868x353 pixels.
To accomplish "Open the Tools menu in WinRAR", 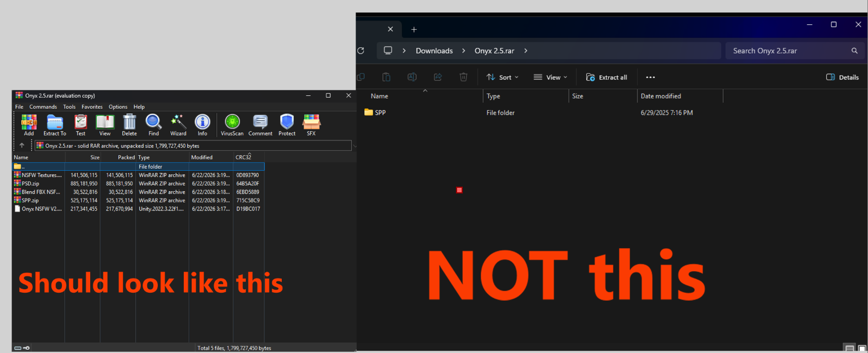I will click(69, 107).
